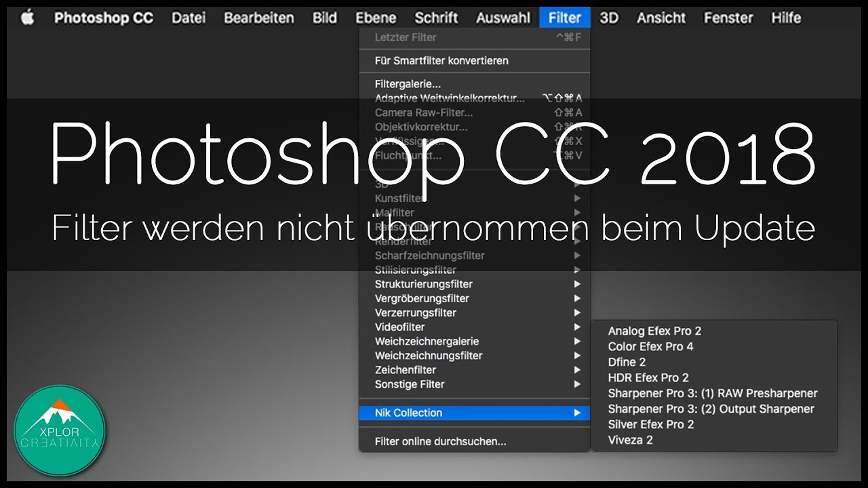Open Filtergalerie from the Filter menu
This screenshot has height=488, width=868.
[475, 84]
